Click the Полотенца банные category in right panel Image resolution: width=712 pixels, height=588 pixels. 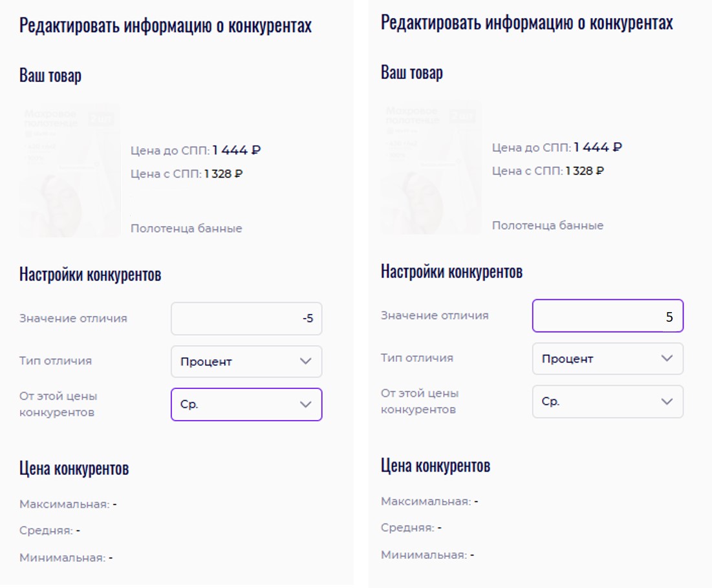point(548,226)
